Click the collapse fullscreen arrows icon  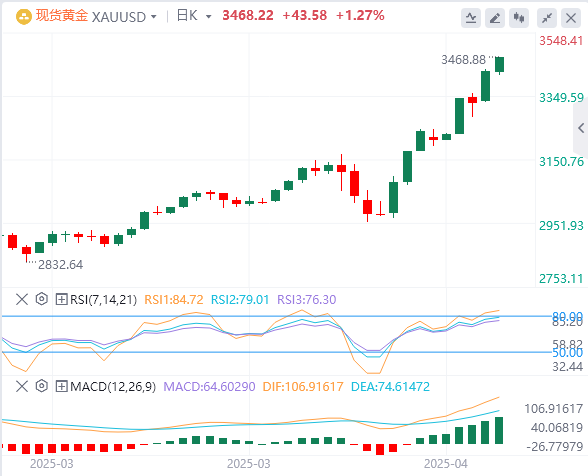point(547,18)
